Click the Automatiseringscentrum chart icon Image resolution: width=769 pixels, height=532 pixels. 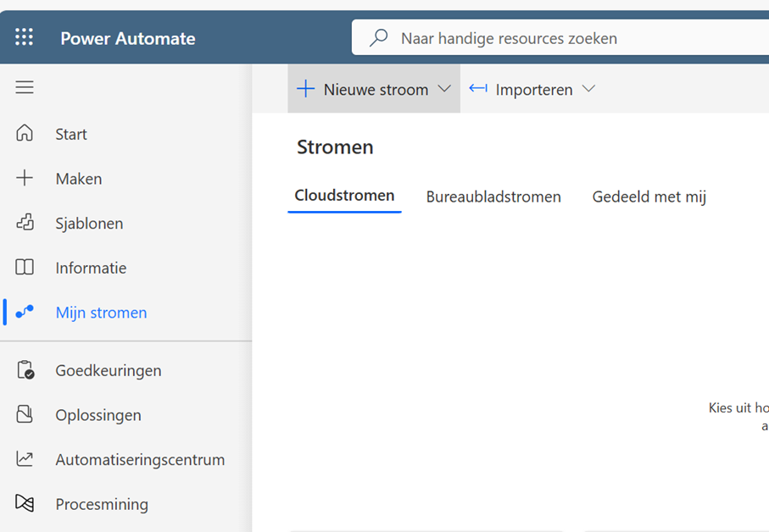tap(25, 459)
